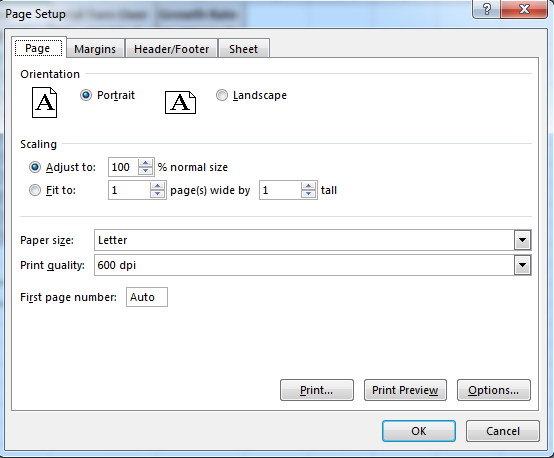The image size is (554, 458).
Task: Click the landscape page orientation icon
Action: click(181, 102)
